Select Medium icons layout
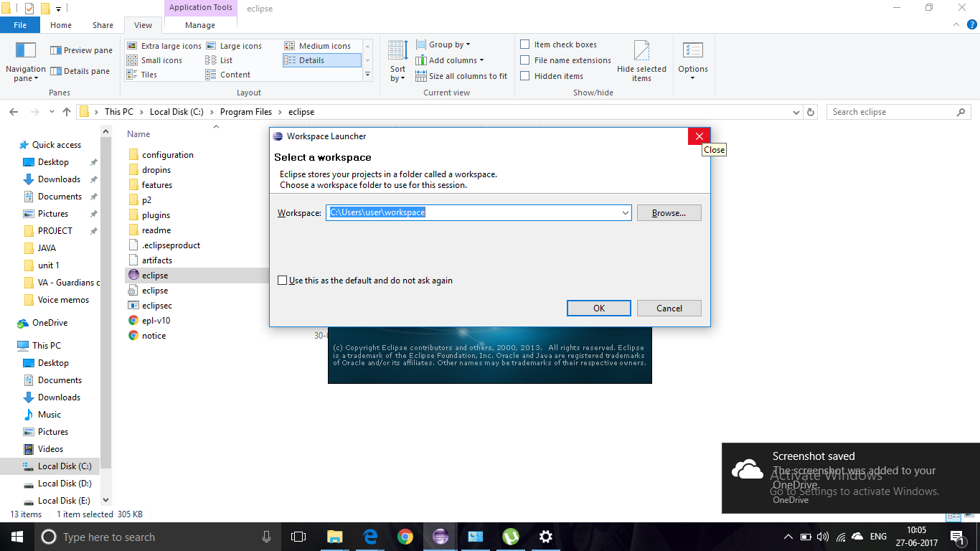980x551 pixels. click(x=318, y=46)
